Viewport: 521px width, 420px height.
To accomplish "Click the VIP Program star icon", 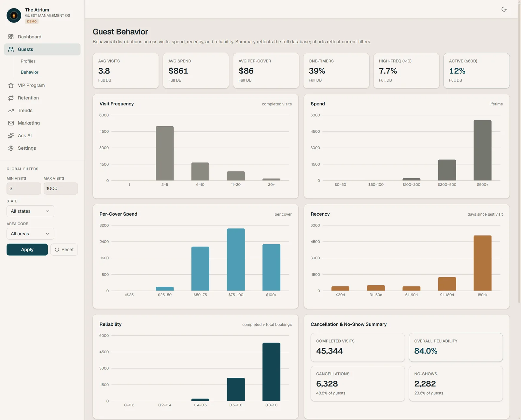I will click(x=11, y=85).
